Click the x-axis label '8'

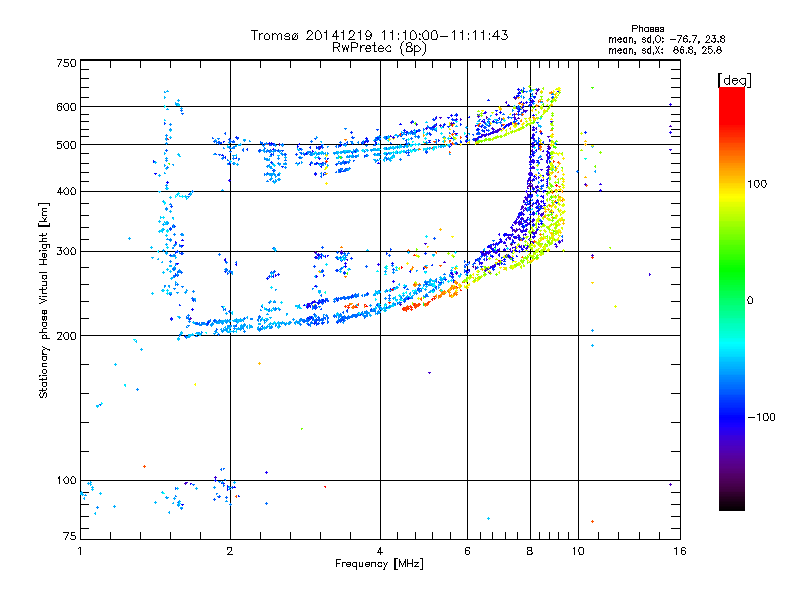click(530, 551)
